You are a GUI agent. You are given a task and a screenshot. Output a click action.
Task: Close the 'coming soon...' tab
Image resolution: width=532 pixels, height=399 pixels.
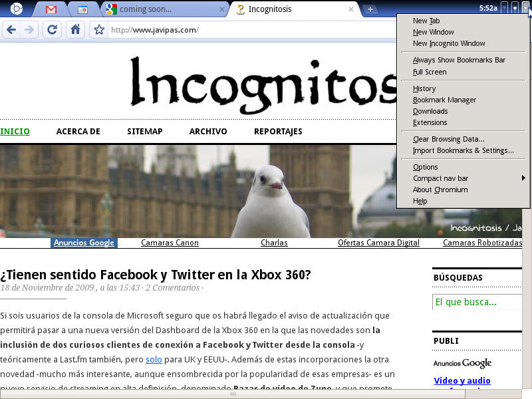(x=222, y=9)
